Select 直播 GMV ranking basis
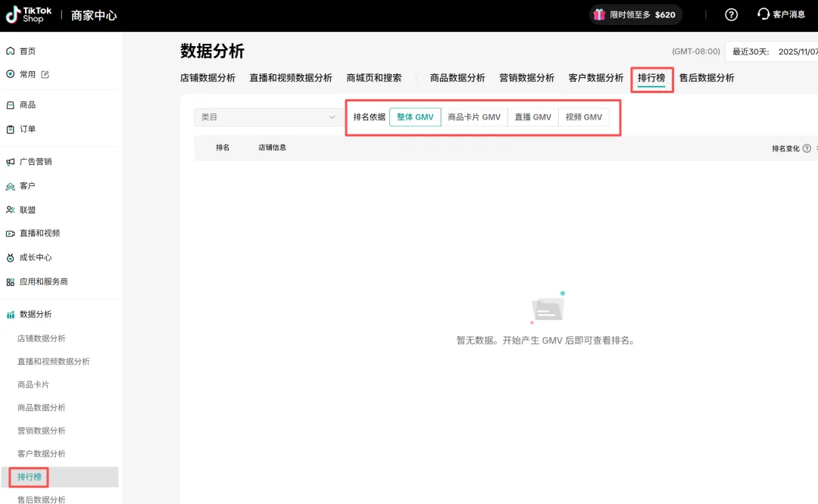Image resolution: width=818 pixels, height=504 pixels. (532, 117)
